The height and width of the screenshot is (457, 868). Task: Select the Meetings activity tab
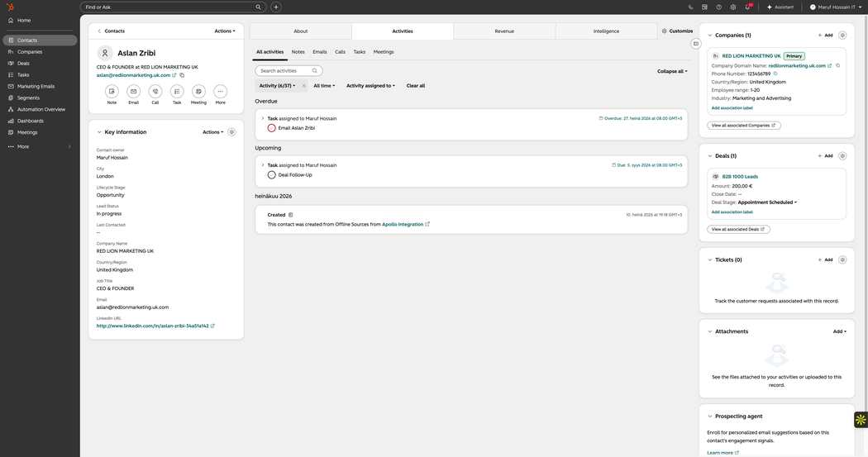pyautogui.click(x=383, y=52)
